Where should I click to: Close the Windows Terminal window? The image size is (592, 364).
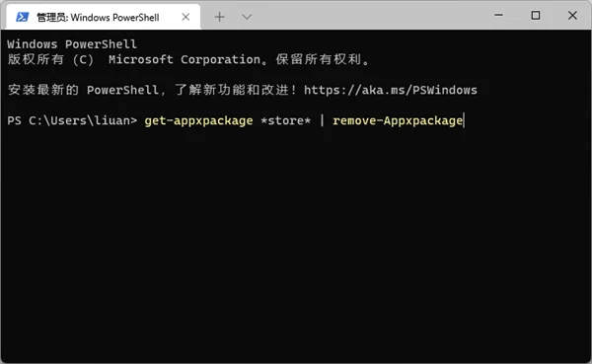[x=572, y=15]
